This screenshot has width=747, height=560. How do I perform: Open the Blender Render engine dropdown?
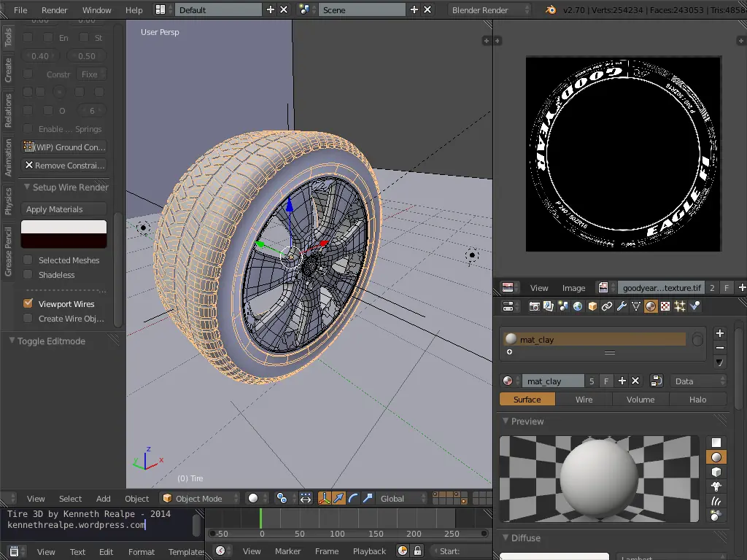[489, 10]
